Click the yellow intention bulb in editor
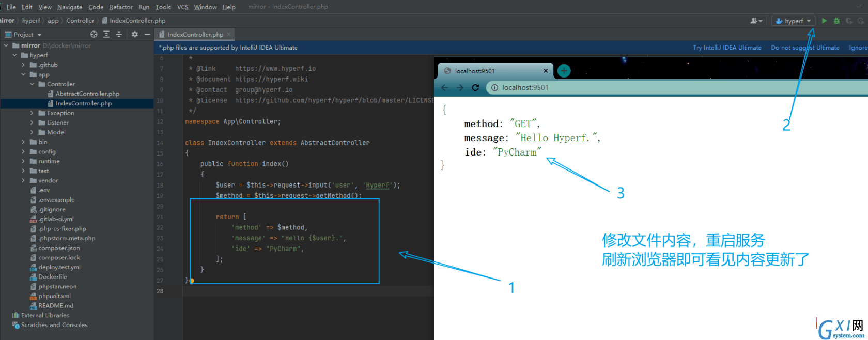868x340 pixels. coord(192,281)
